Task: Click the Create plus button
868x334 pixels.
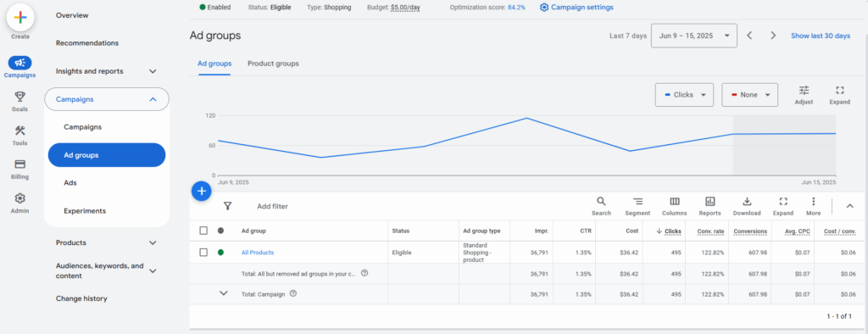Action: (x=20, y=17)
